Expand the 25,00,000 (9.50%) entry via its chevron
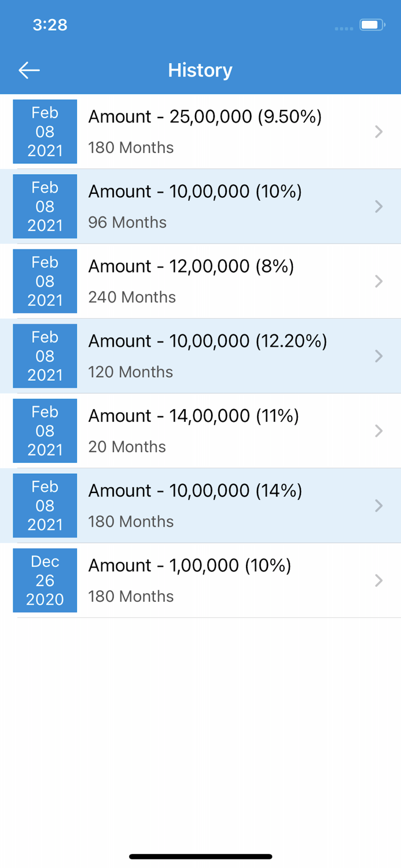Screen dimensions: 401x868 pos(379,131)
